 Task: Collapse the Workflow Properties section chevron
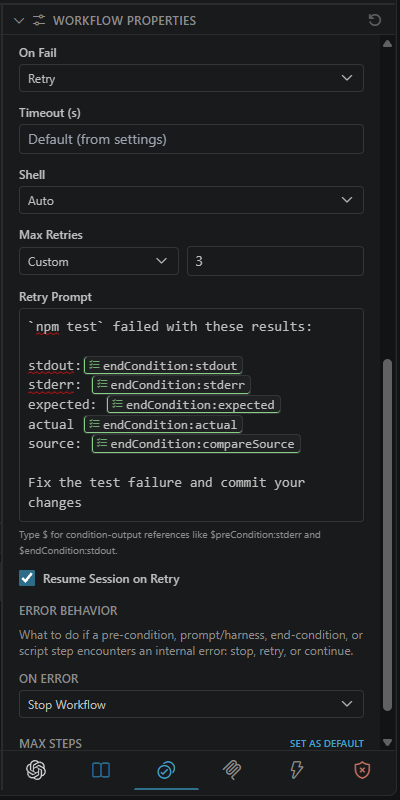pyautogui.click(x=19, y=20)
